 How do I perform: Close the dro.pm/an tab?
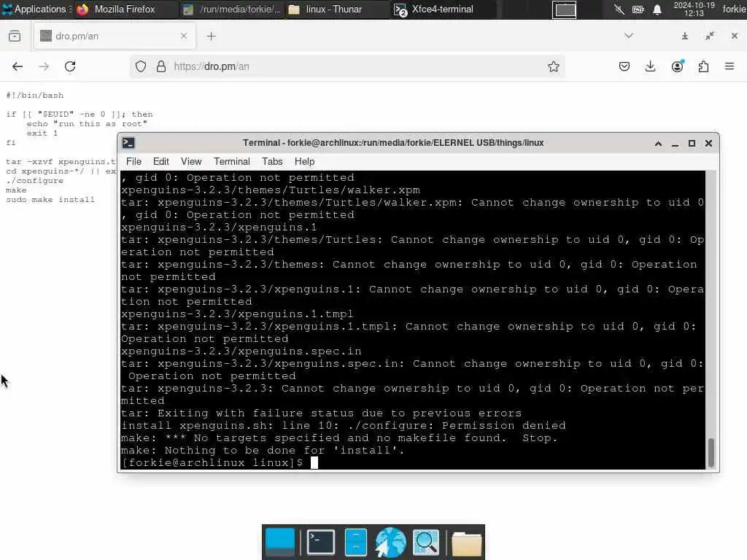pos(184,36)
